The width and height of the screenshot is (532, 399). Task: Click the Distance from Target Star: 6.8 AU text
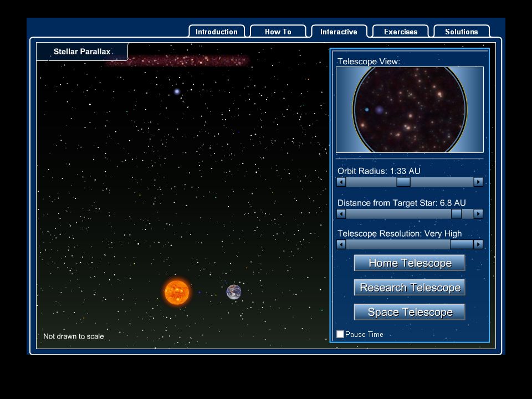[401, 203]
